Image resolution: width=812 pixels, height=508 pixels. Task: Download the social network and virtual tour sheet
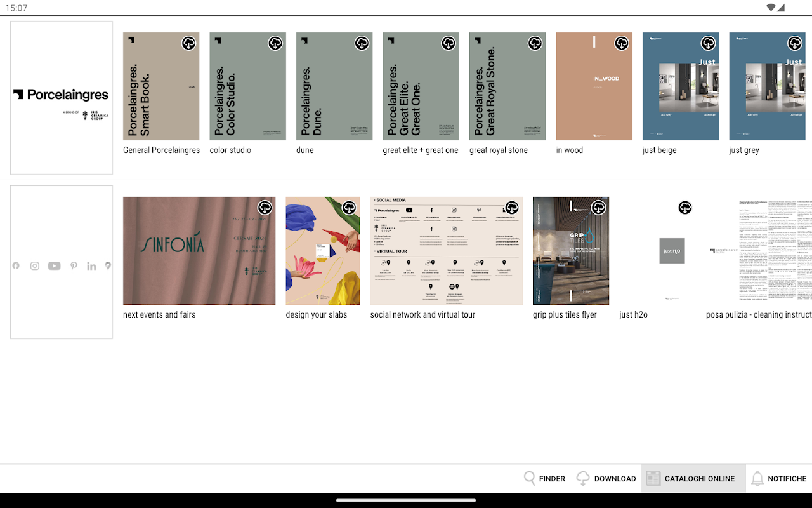pos(512,208)
